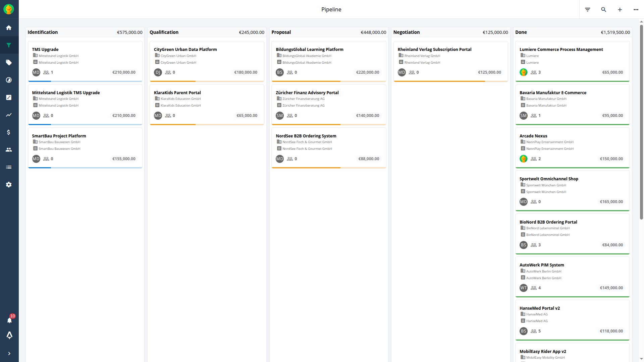Open the filter list icon in header
This screenshot has width=644, height=362.
587,10
